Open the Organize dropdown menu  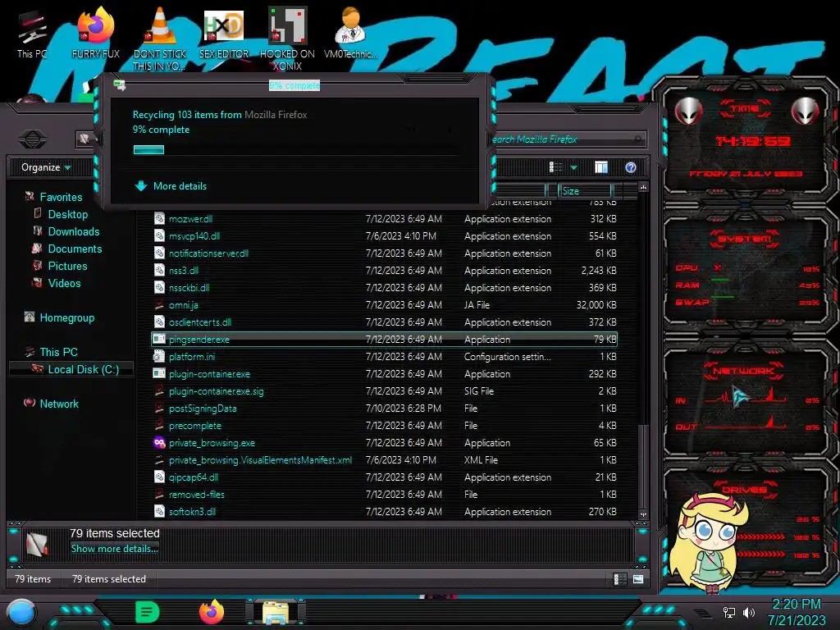click(46, 167)
